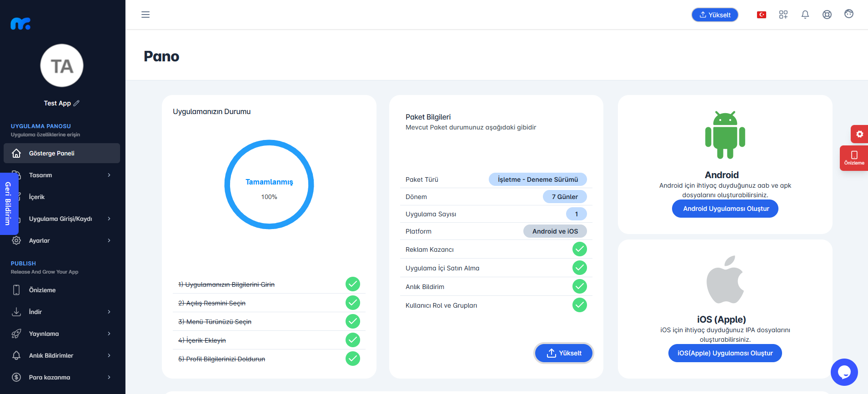Expand the Uygulama Girişi/Kaydı chevron

(x=109, y=219)
